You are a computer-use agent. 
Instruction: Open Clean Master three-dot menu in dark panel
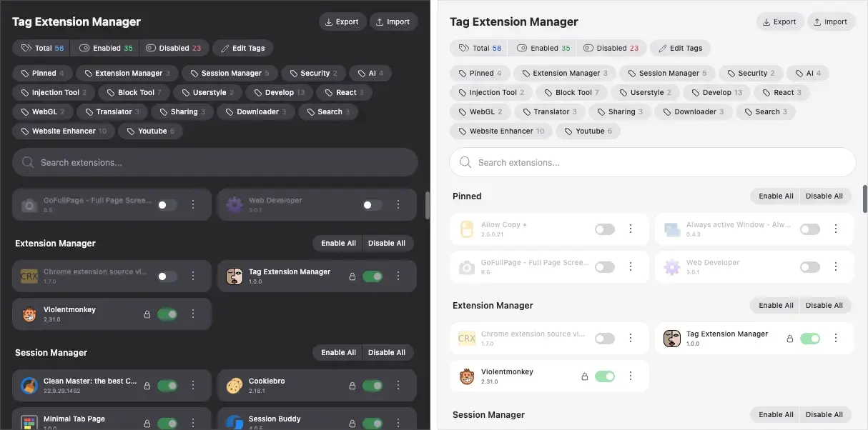[x=193, y=386]
